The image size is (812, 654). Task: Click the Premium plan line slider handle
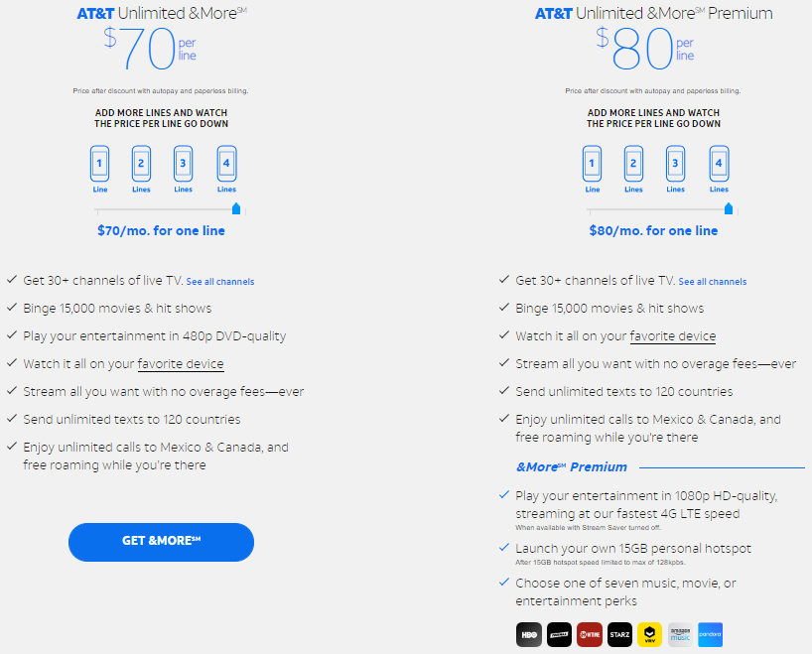pyautogui.click(x=729, y=208)
